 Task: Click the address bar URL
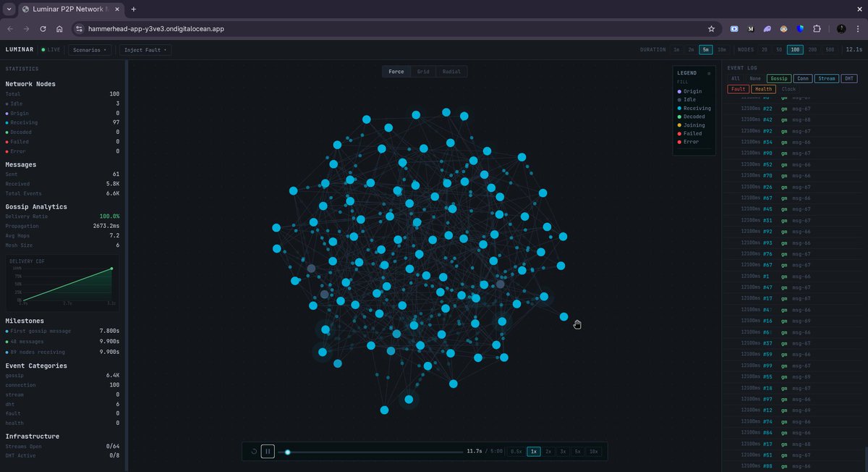click(156, 29)
